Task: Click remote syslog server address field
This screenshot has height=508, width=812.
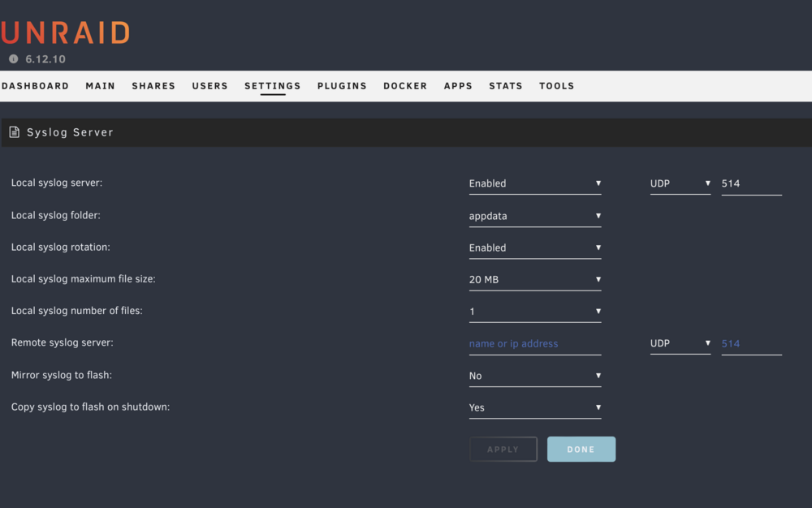Action: pos(535,344)
